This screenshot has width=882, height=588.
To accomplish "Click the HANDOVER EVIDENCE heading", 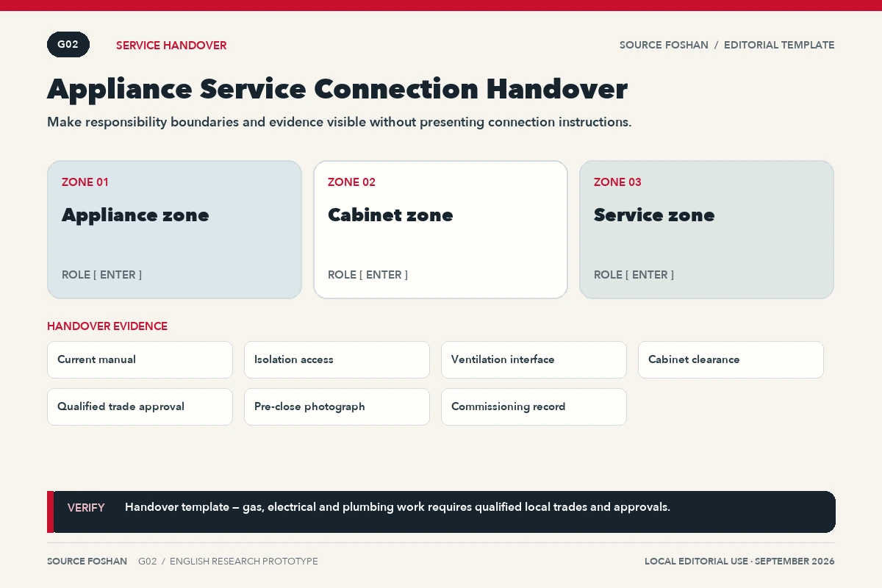I will pos(107,326).
